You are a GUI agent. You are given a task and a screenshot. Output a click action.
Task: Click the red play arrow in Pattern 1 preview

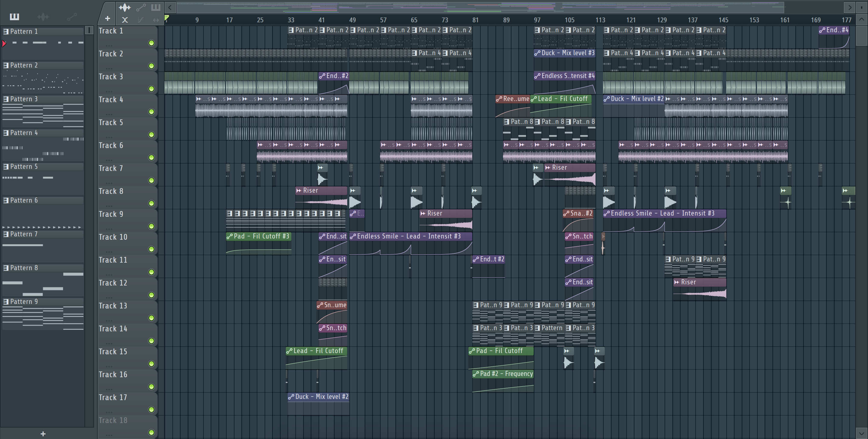click(4, 43)
